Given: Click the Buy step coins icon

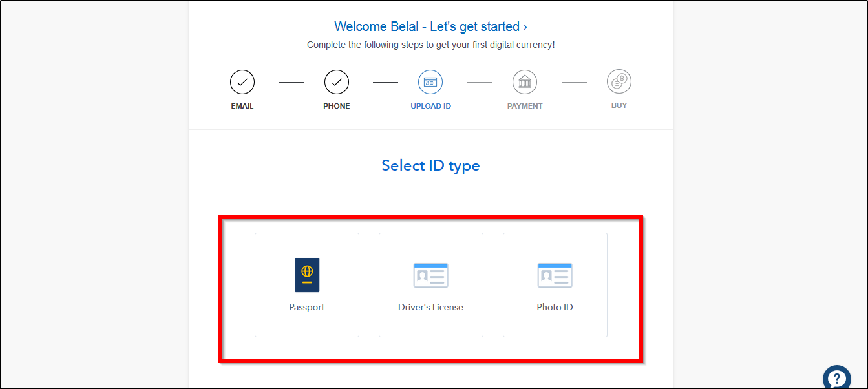Looking at the screenshot, I should click(619, 82).
